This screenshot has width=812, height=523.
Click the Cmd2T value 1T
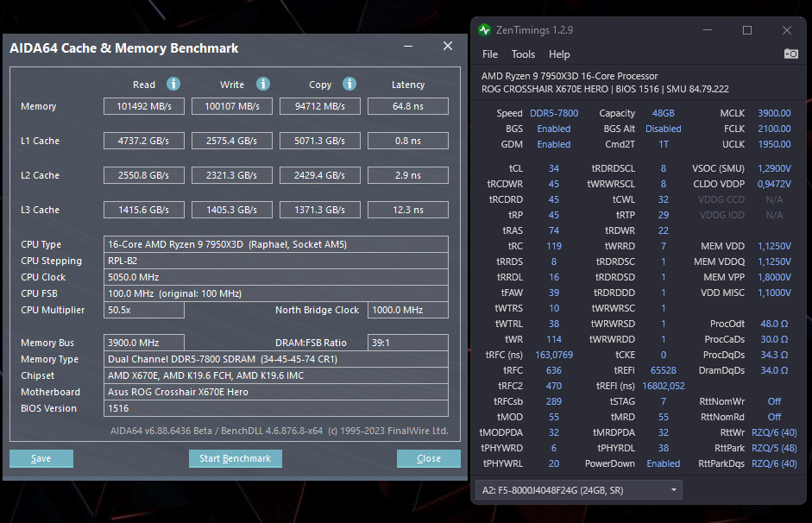point(664,144)
